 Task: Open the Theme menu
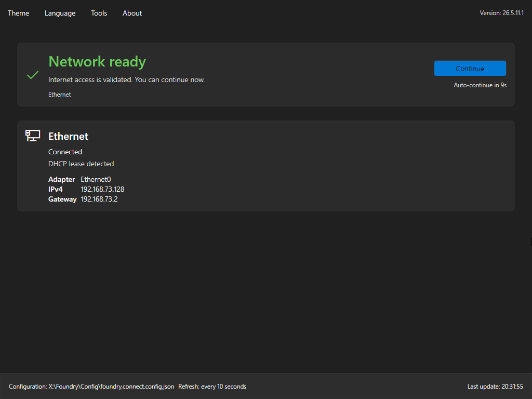coord(18,13)
